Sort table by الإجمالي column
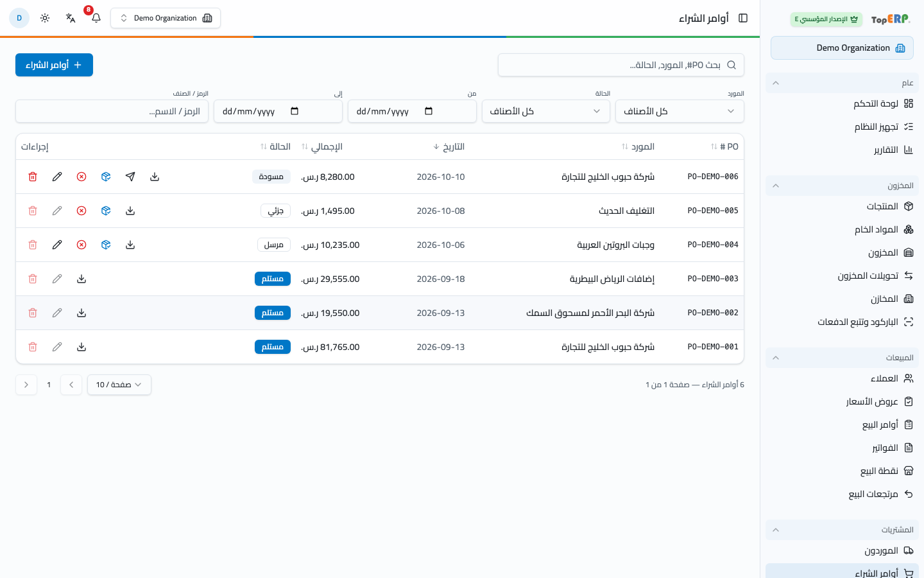 point(322,146)
